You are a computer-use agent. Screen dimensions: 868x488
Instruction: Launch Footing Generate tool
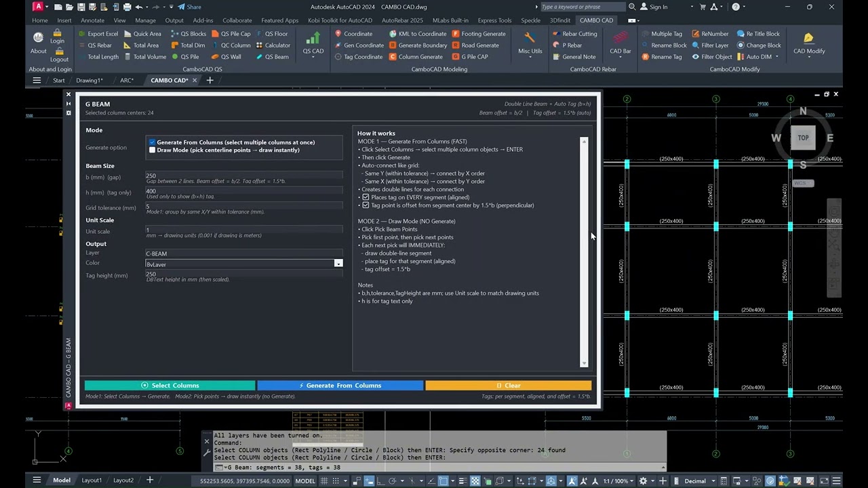click(x=479, y=34)
